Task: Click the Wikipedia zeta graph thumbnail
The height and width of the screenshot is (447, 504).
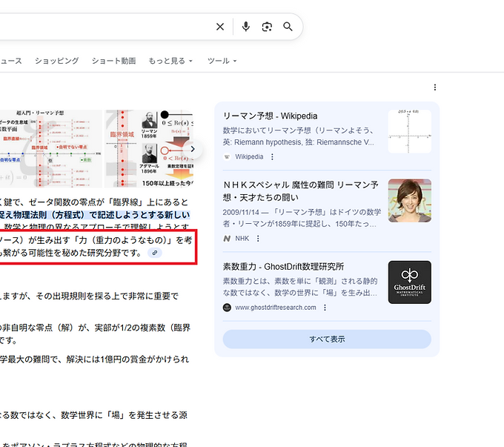Action: 409,131
